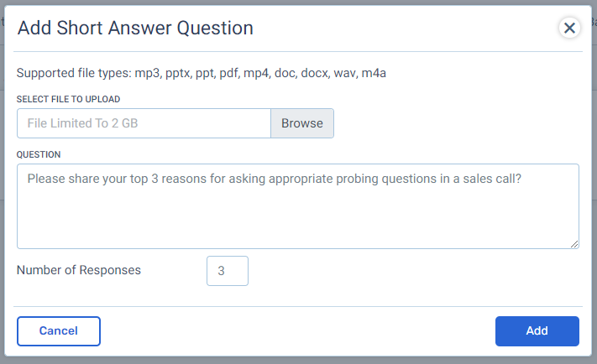Viewport: 597px width, 364px height.
Task: Click m4a at end of file types
Action: pyautogui.click(x=374, y=73)
